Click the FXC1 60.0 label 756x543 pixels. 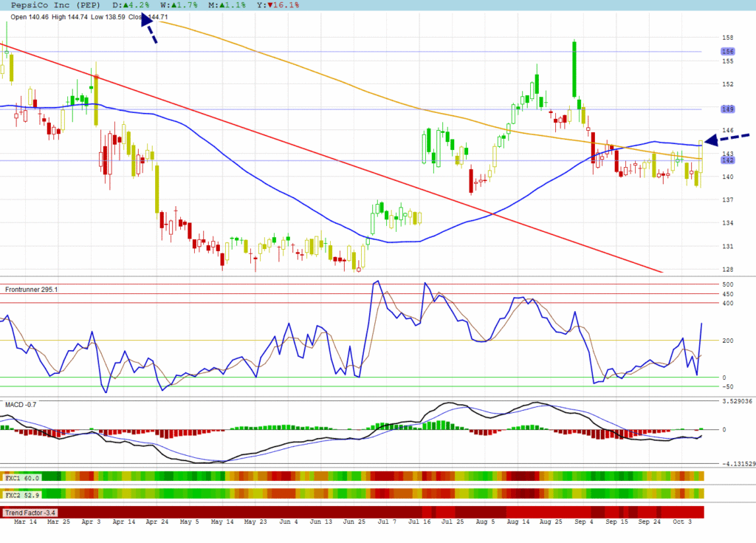pos(21,477)
